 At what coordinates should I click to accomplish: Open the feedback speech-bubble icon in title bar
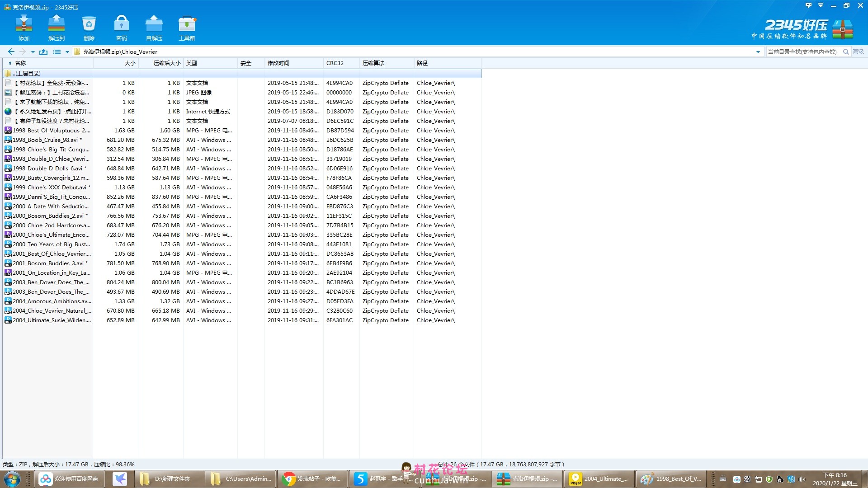[809, 5]
